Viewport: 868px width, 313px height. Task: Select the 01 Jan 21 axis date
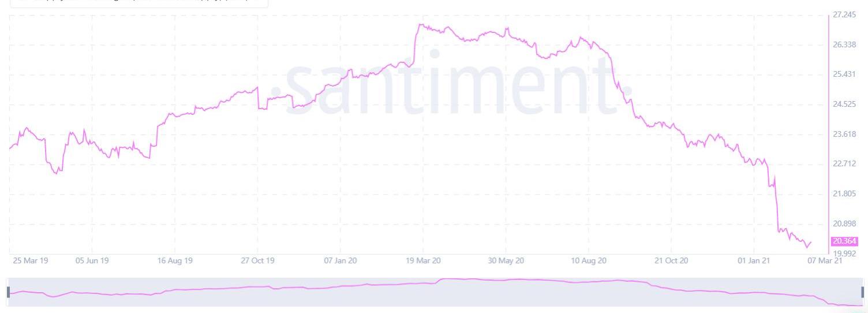tap(754, 261)
